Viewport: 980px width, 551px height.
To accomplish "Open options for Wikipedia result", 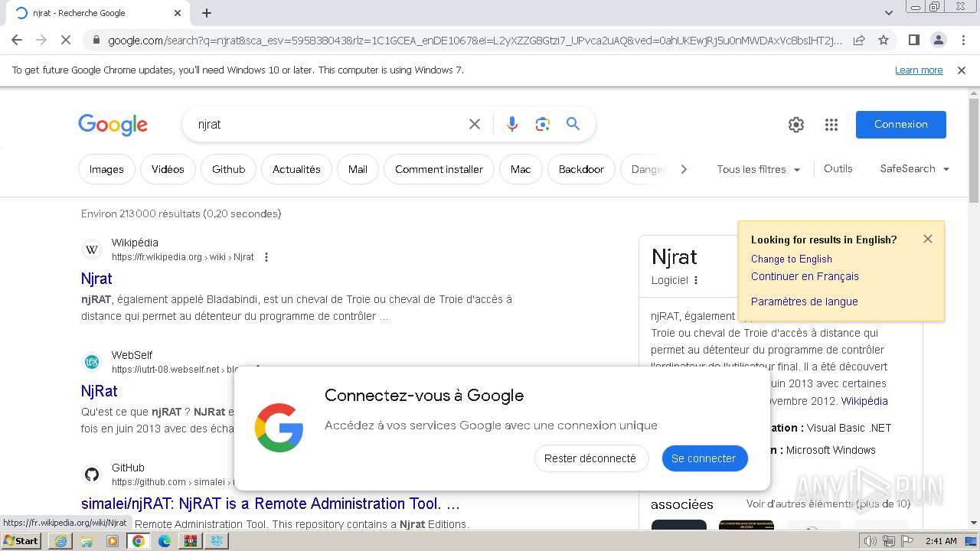I will pyautogui.click(x=266, y=257).
